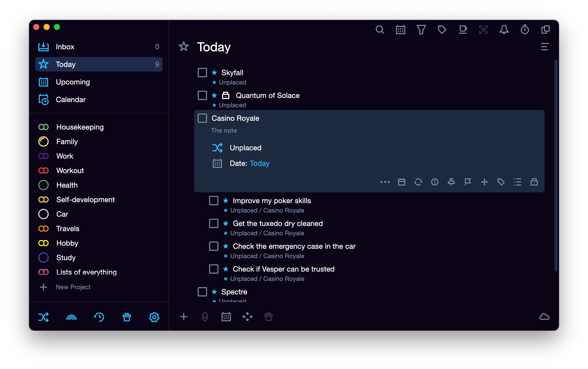The image size is (588, 369).
Task: Click the diamond layers icon in bottom bar
Action: pos(205,317)
